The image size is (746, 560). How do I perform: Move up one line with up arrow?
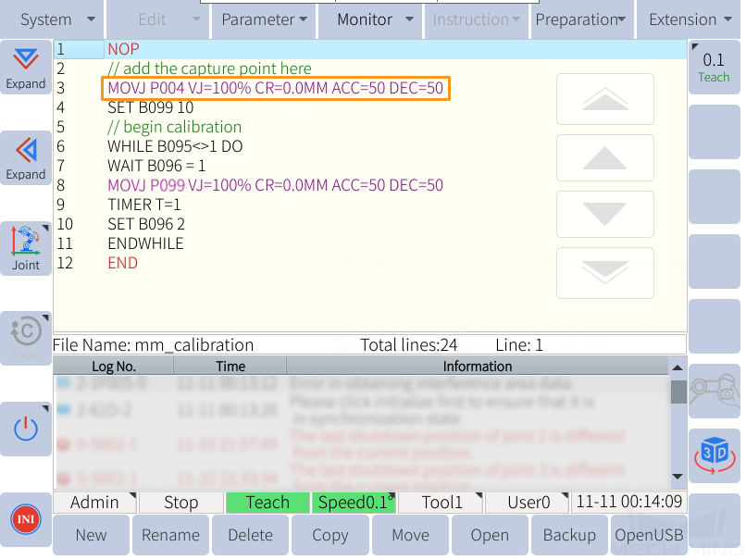605,158
